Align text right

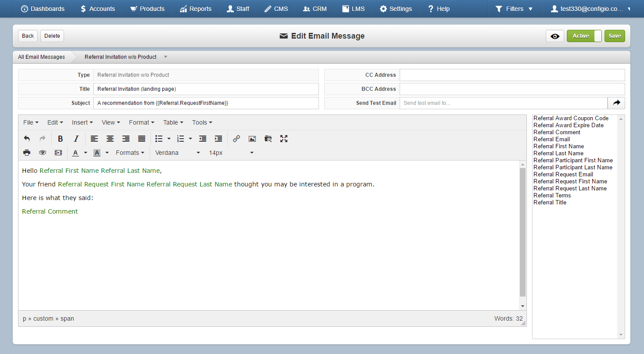coord(126,139)
